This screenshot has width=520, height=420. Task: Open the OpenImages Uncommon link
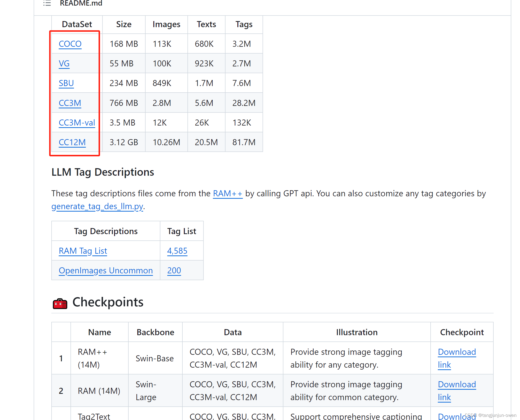(106, 270)
